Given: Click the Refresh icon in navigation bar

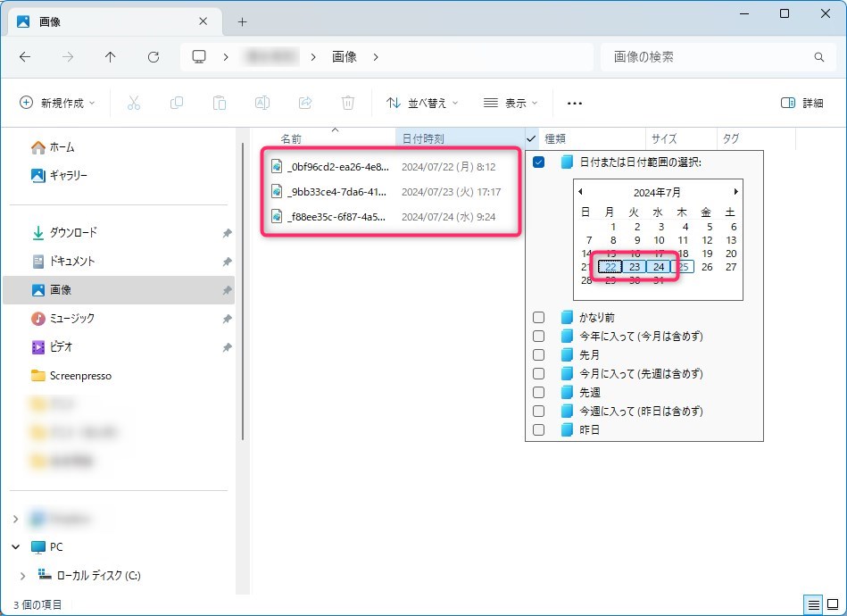Looking at the screenshot, I should (154, 57).
